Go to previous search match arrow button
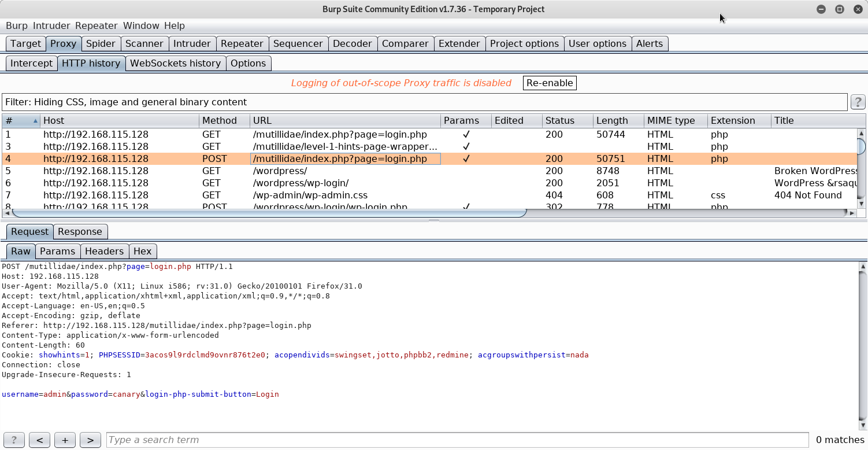 coord(39,440)
